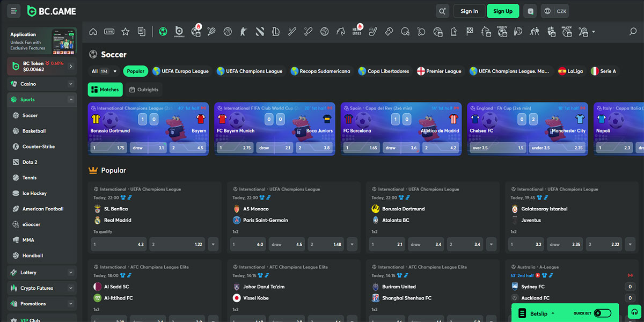Collapse sidebar with hamburger menu icon
This screenshot has height=322, width=644.
[x=14, y=11]
